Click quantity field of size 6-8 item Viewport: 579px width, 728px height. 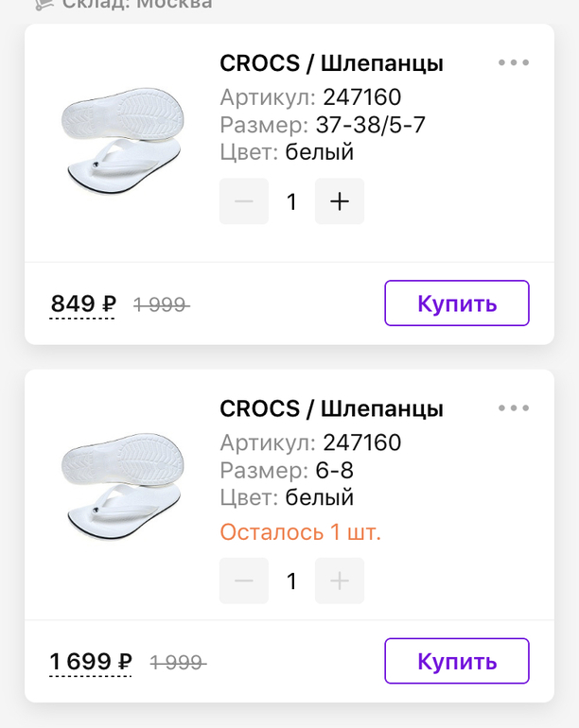click(291, 581)
